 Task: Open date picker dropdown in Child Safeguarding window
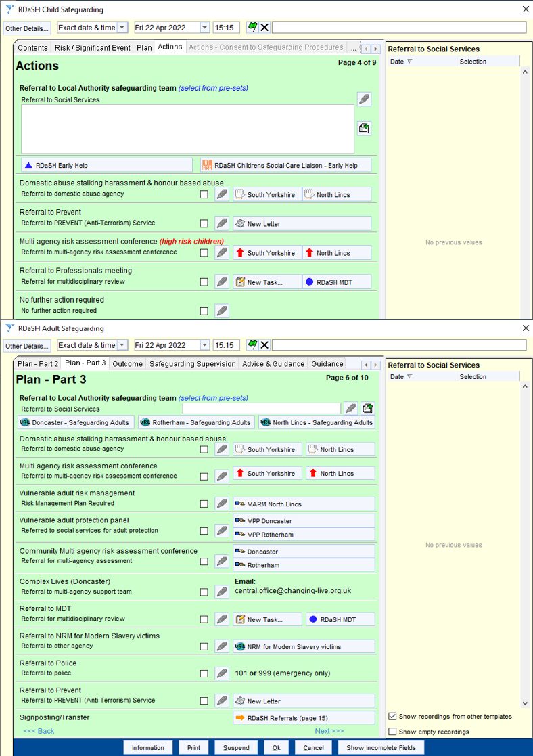coord(205,28)
